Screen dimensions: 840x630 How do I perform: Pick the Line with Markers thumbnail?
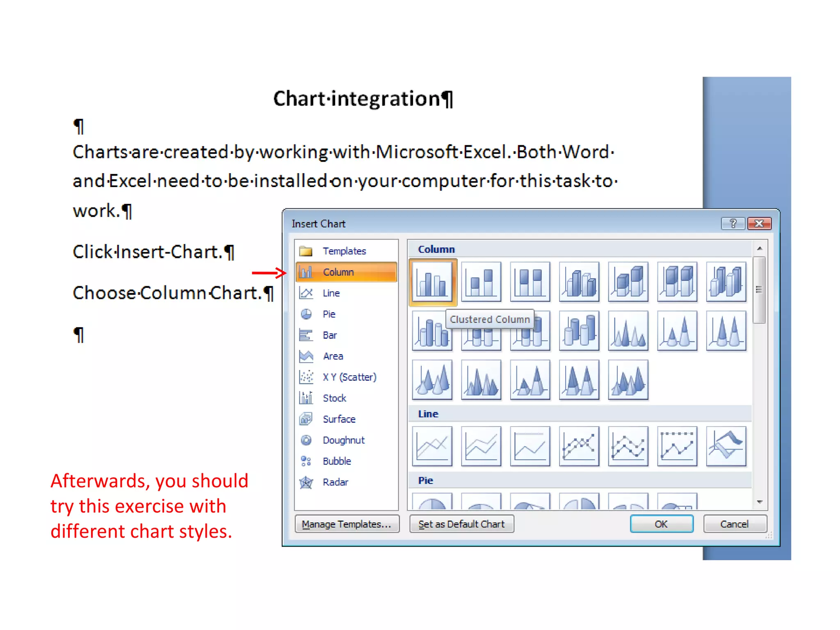click(x=579, y=446)
